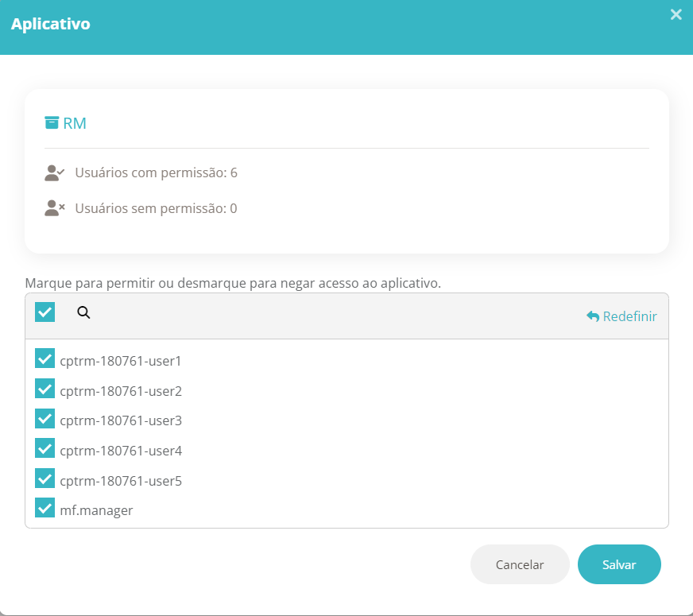Click the Redefinir reset link text
The width and height of the screenshot is (693, 616).
click(x=629, y=316)
